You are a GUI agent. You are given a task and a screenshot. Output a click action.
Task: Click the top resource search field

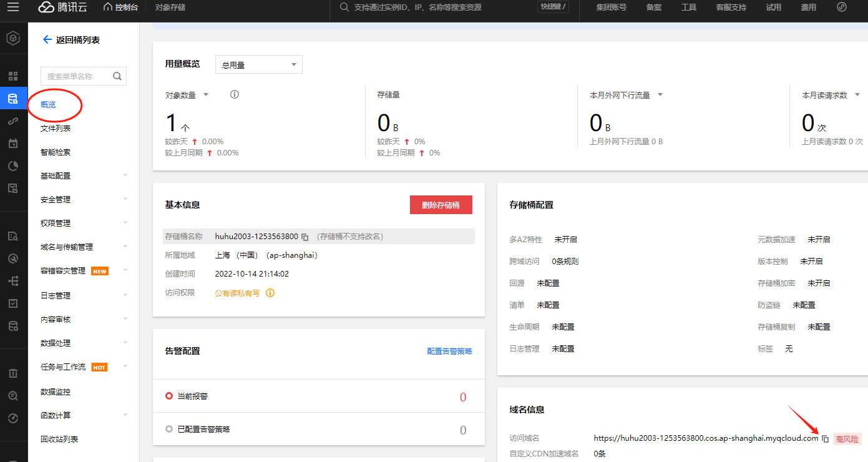pyautogui.click(x=437, y=7)
